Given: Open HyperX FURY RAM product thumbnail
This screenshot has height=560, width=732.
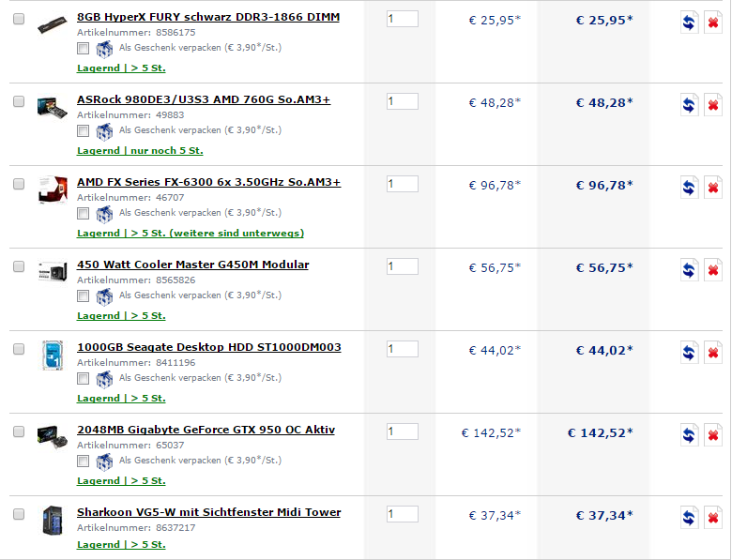Looking at the screenshot, I should coord(53,24).
